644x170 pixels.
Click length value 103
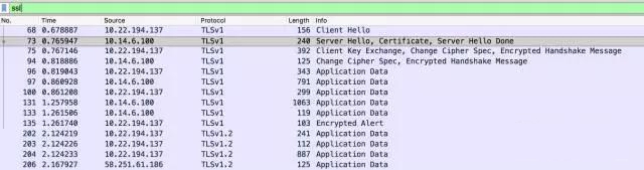tap(303, 123)
